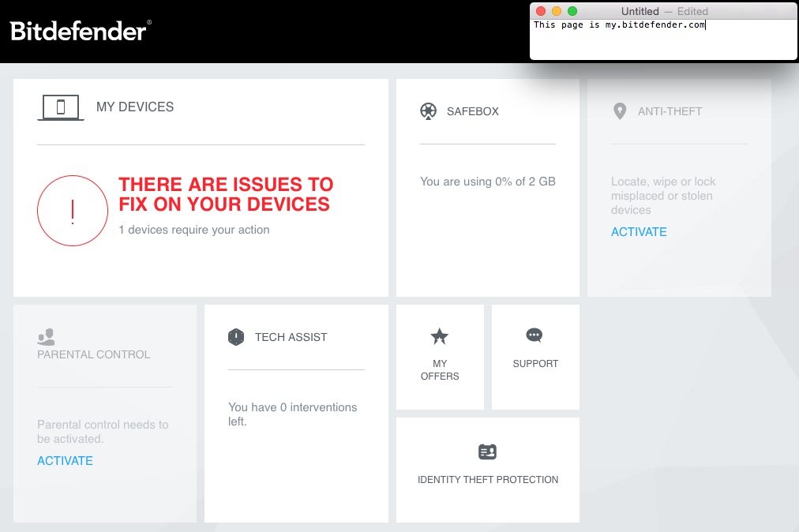Activate Parental Control

(x=65, y=460)
